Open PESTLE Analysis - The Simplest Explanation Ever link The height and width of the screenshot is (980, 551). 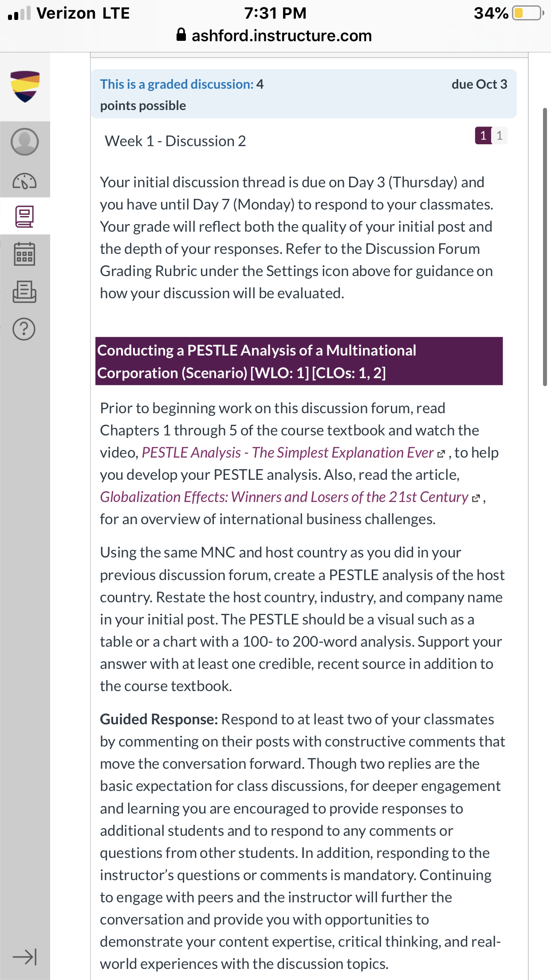287,452
